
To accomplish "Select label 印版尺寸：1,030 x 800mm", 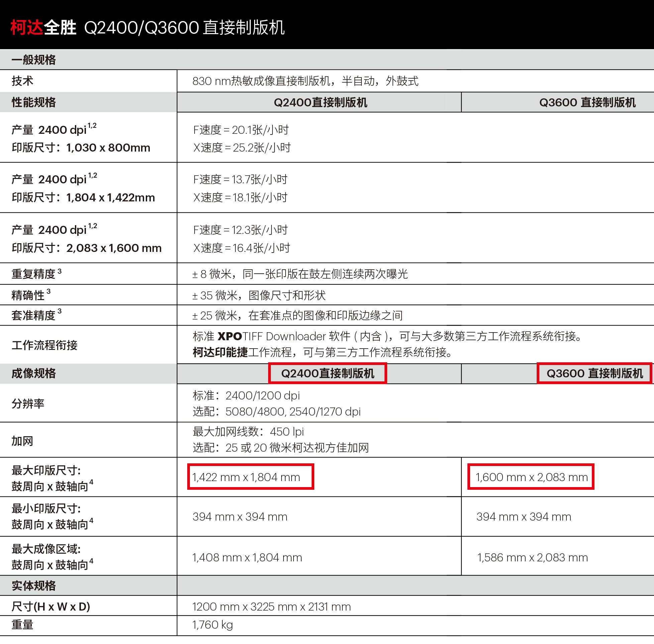I will point(81,148).
